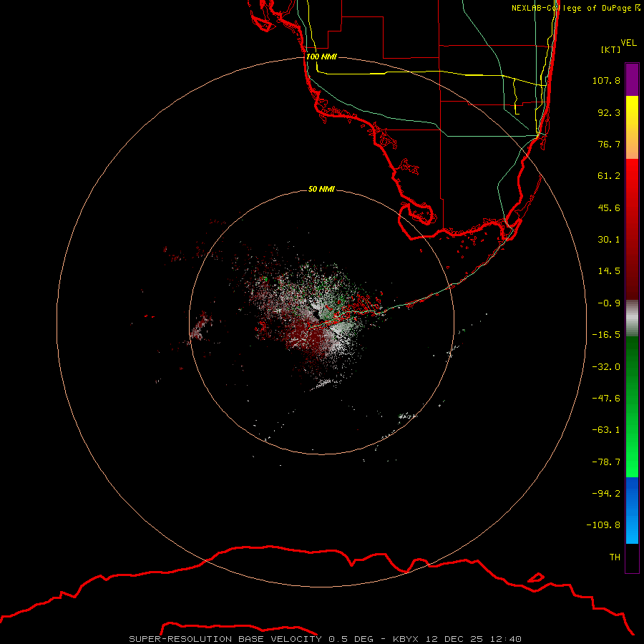Click the 61.2 velocity scale value
The width and height of the screenshot is (644, 644).
click(609, 176)
